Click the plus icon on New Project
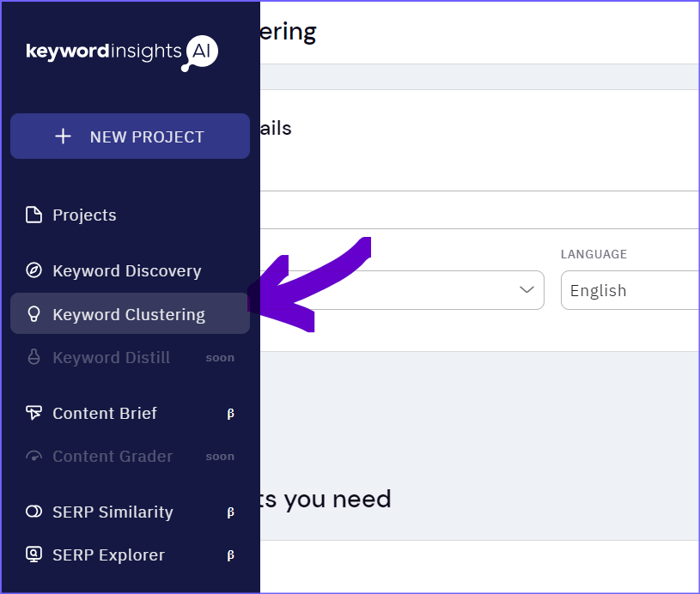This screenshot has width=700, height=594. click(63, 136)
